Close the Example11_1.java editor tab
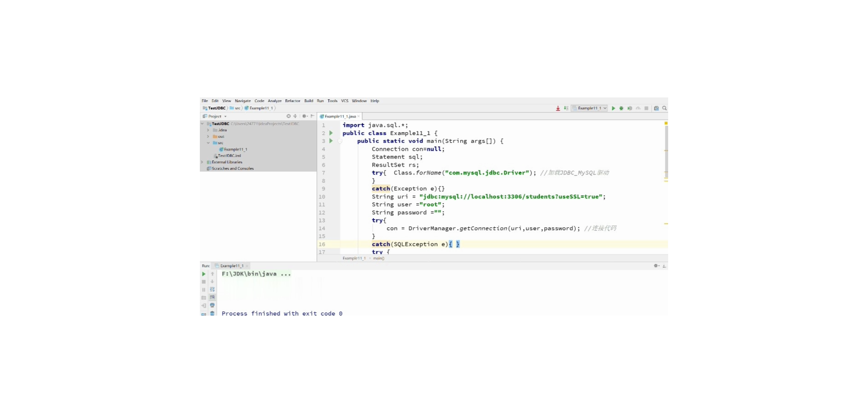Screen dimensions: 868x413 point(359,116)
